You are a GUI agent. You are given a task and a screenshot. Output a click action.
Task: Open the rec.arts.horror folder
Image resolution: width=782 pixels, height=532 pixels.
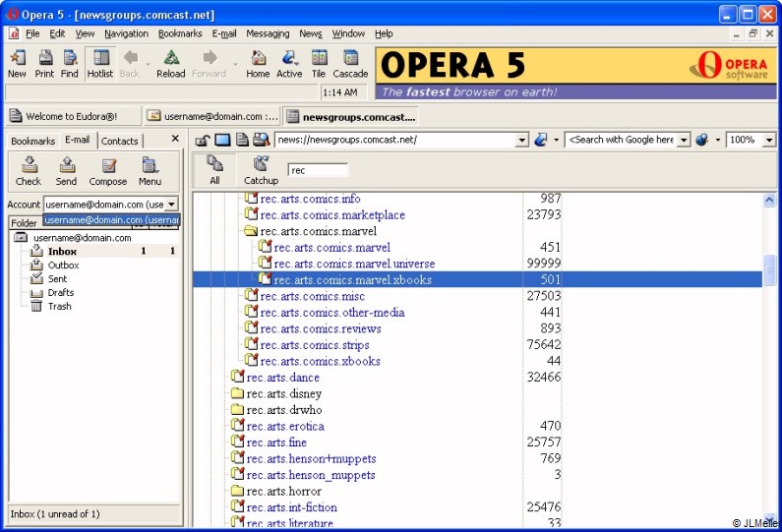pyautogui.click(x=283, y=491)
